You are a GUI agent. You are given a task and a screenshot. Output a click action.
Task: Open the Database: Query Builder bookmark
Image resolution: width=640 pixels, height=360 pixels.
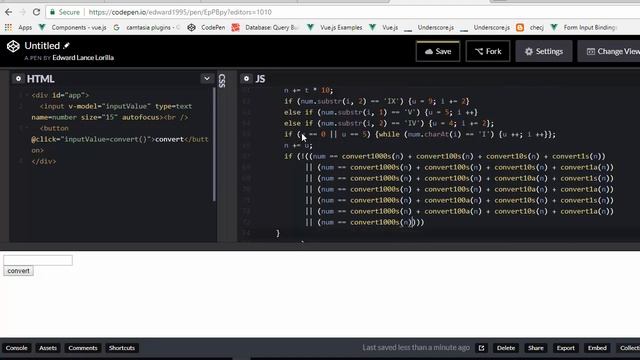pos(265,27)
